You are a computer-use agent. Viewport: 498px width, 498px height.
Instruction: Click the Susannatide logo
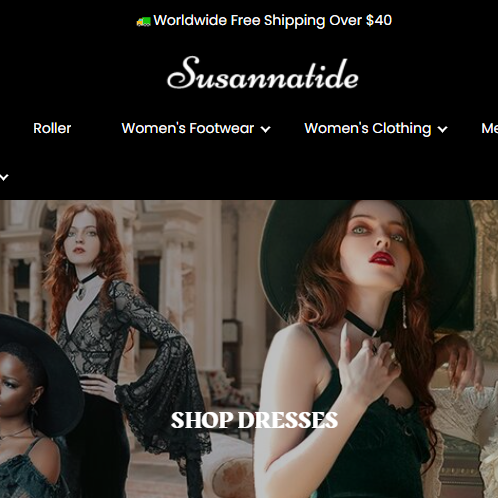click(x=263, y=73)
